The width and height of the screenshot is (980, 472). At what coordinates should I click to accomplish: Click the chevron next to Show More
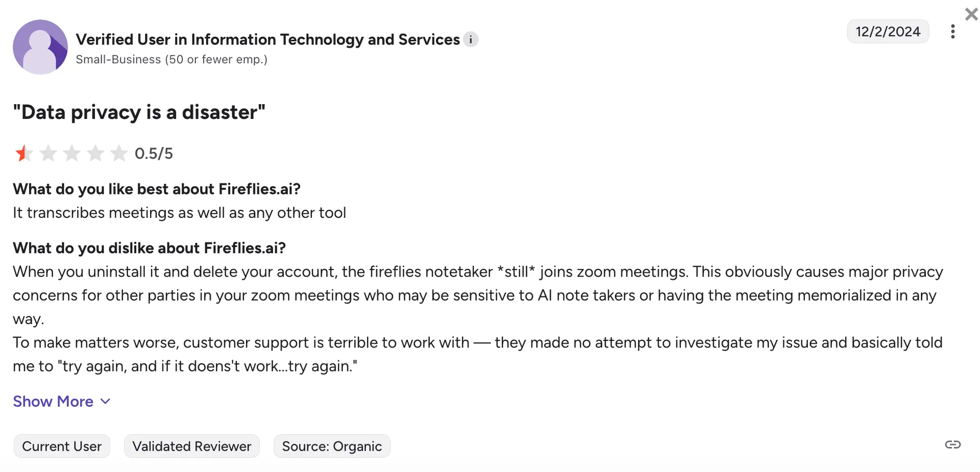click(106, 402)
